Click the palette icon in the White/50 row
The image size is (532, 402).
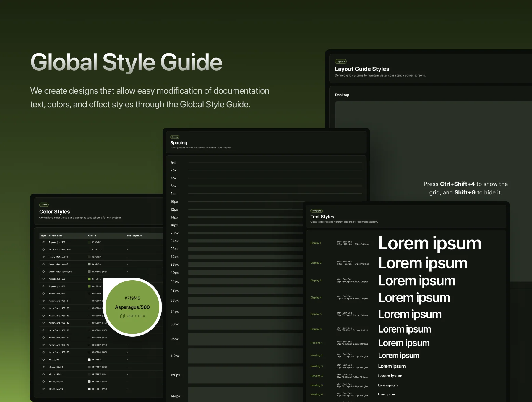(x=43, y=360)
